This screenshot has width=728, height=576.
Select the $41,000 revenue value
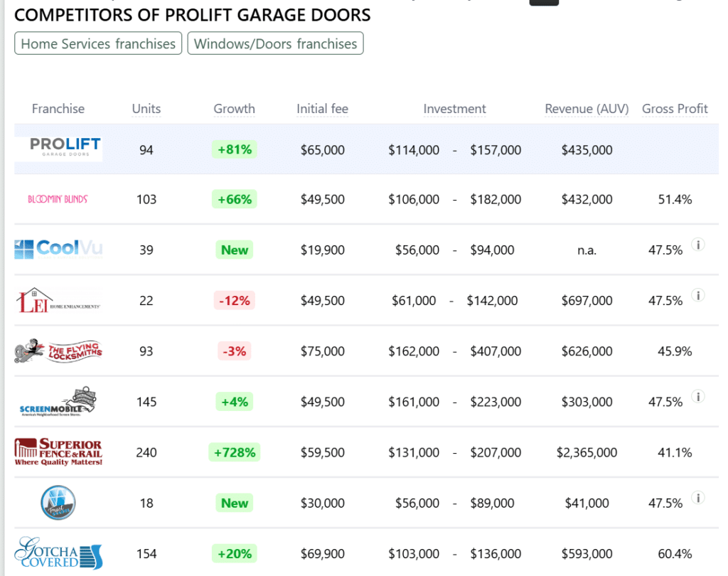coord(587,503)
